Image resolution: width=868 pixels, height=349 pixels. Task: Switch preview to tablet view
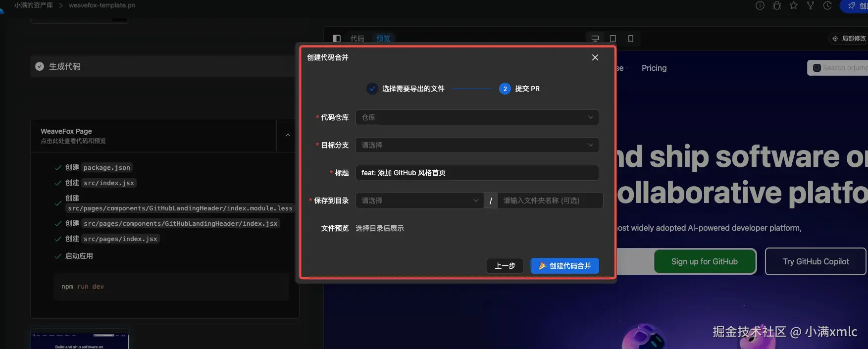[x=613, y=38]
